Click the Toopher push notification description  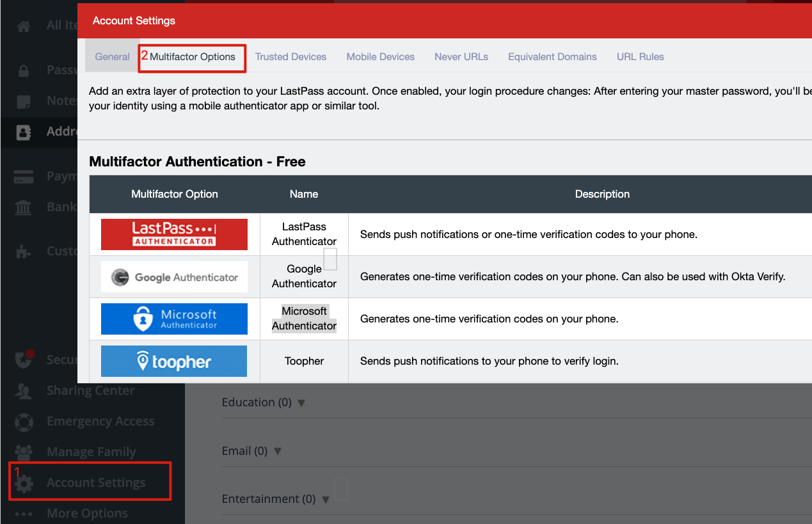pos(490,361)
